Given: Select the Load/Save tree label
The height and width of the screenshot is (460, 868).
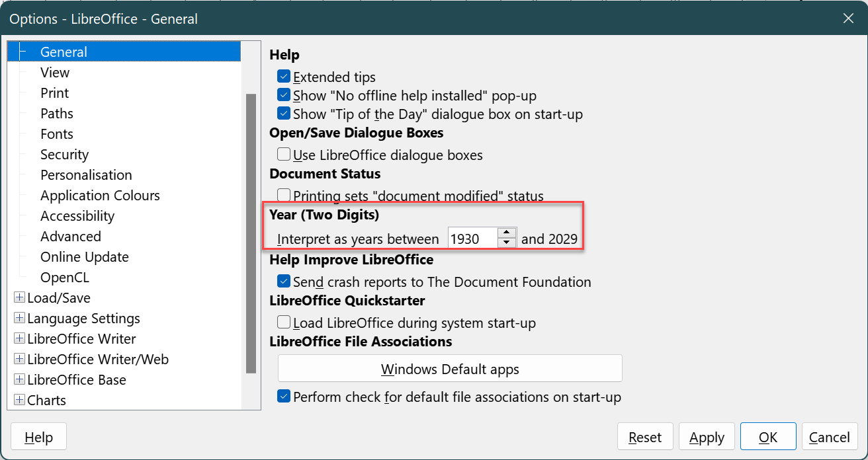Looking at the screenshot, I should (x=59, y=298).
